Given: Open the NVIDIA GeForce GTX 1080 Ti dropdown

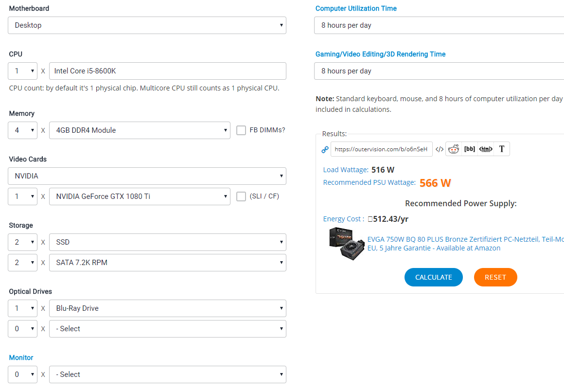Looking at the screenshot, I should tap(140, 196).
